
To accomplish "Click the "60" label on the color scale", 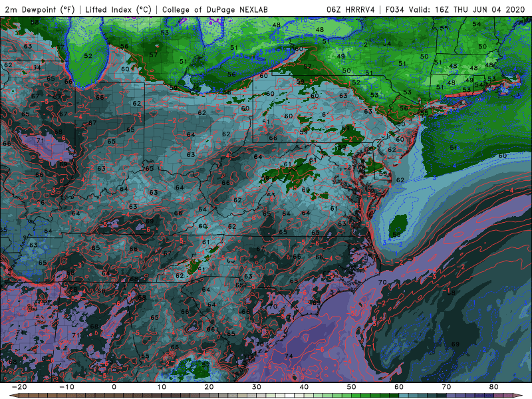I will tap(399, 387).
